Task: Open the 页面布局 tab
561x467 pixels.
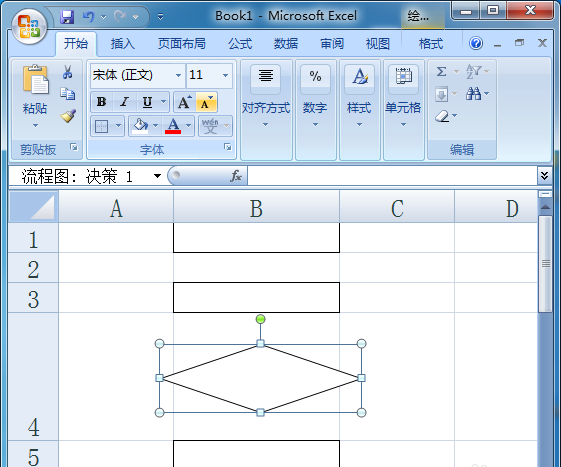Action: tap(182, 44)
